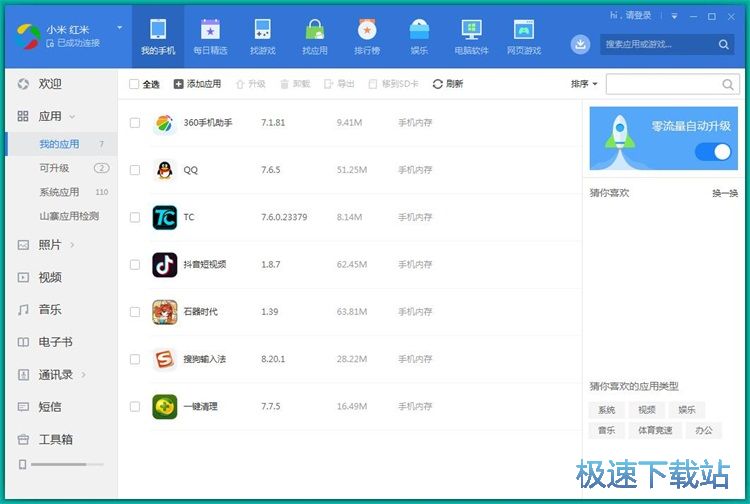Select 我的应用 in sidebar
The image size is (750, 504).
tap(61, 144)
